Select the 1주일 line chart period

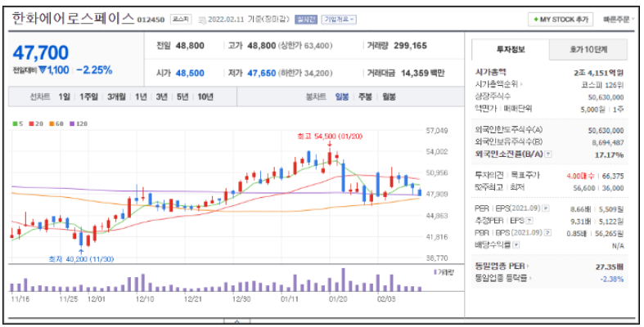pyautogui.click(x=88, y=96)
